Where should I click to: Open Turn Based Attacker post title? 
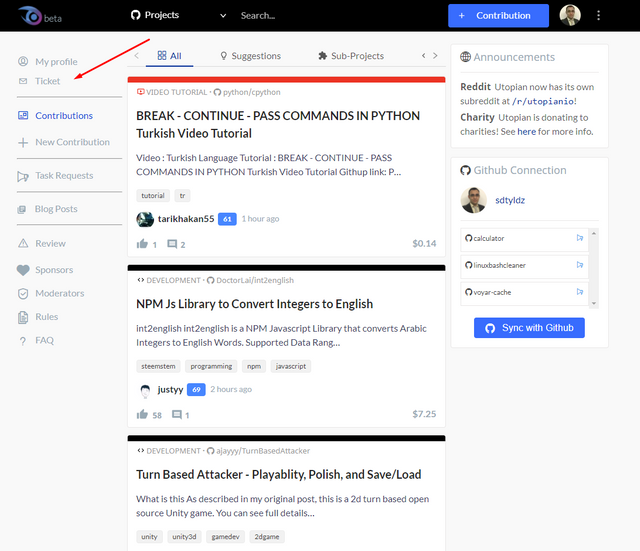coord(278,475)
